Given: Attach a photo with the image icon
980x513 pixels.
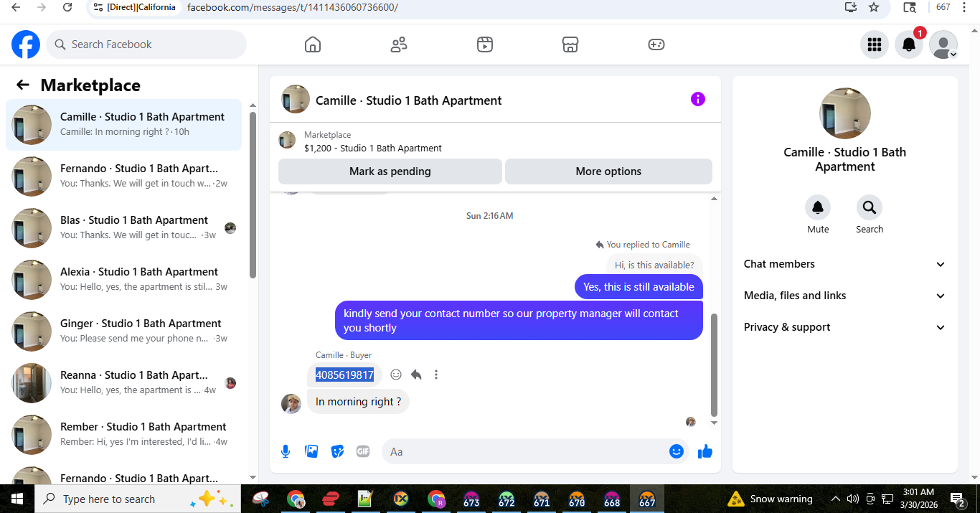Looking at the screenshot, I should coord(311,451).
